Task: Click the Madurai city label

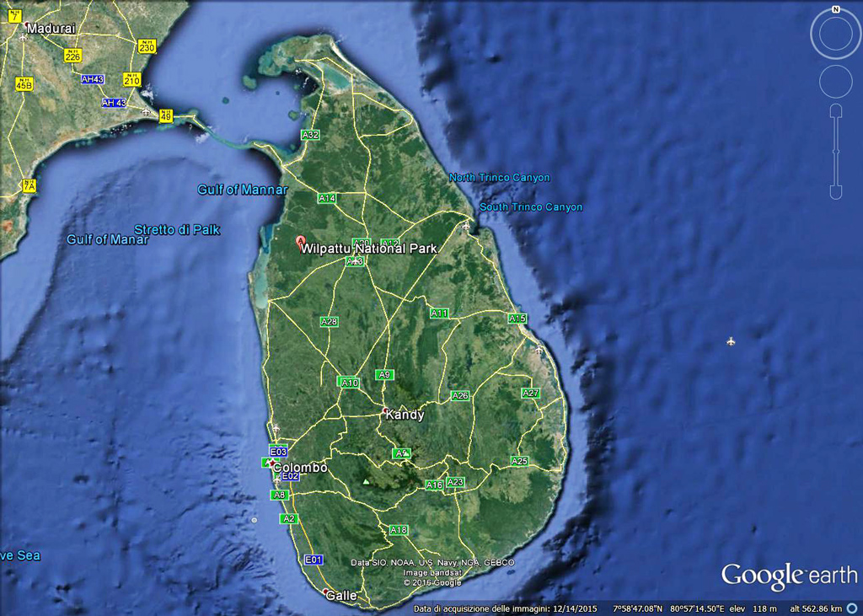Action: click(x=51, y=28)
